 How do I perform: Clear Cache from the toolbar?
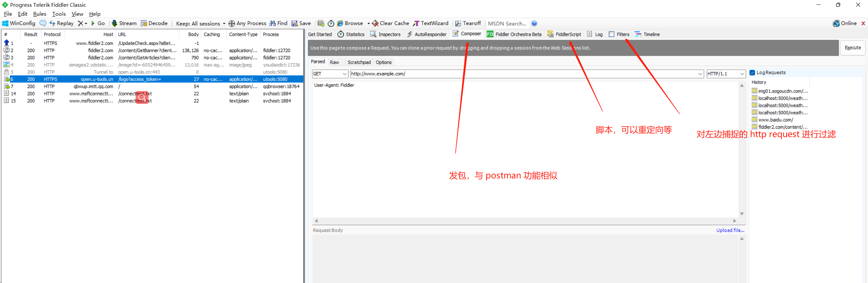tap(391, 23)
